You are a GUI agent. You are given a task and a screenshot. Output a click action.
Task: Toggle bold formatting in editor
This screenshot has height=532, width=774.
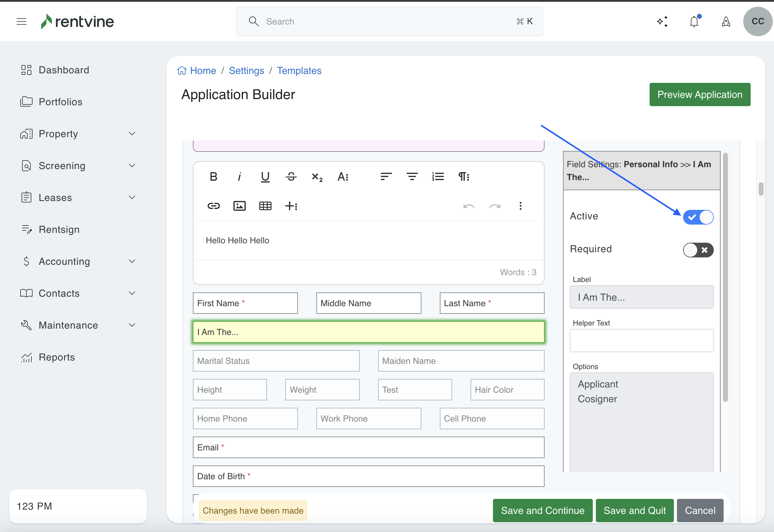click(213, 177)
